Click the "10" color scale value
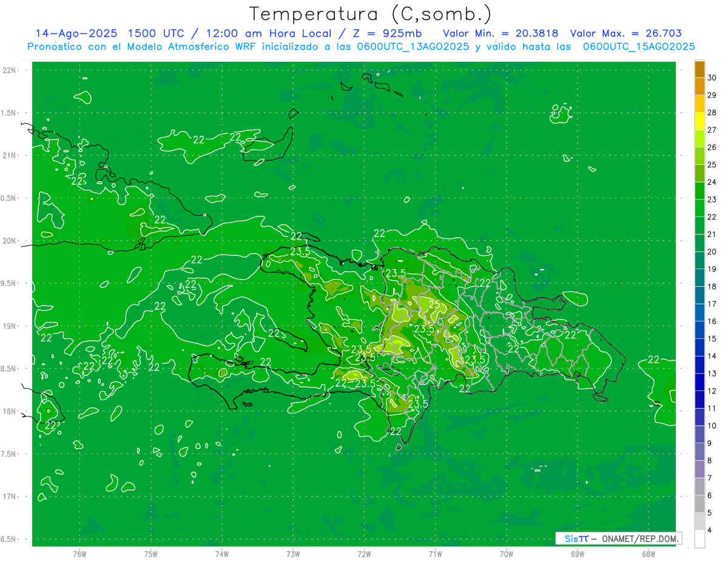 (712, 426)
